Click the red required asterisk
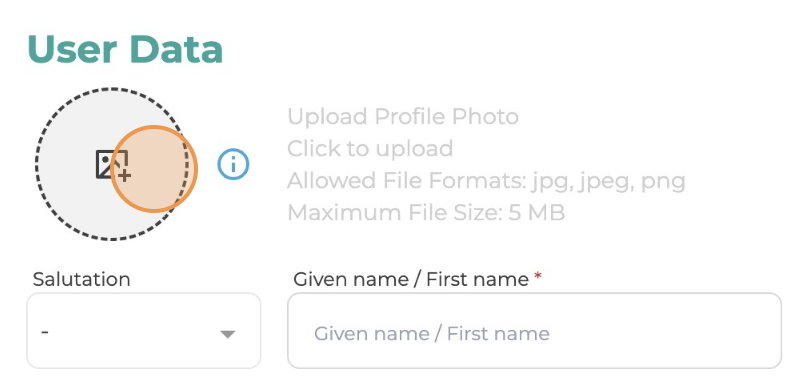802x388 pixels. point(538,277)
